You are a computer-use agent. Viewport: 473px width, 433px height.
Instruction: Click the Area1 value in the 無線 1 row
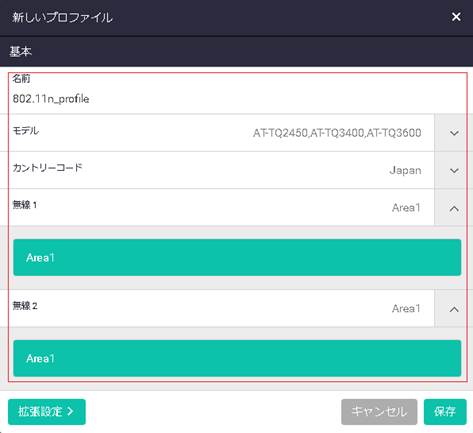[406, 208]
